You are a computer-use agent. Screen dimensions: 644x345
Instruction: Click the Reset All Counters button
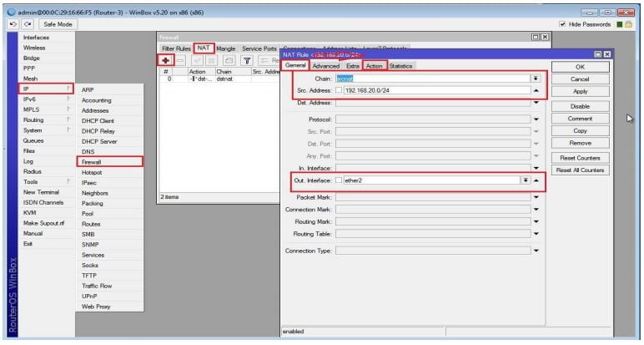(580, 170)
